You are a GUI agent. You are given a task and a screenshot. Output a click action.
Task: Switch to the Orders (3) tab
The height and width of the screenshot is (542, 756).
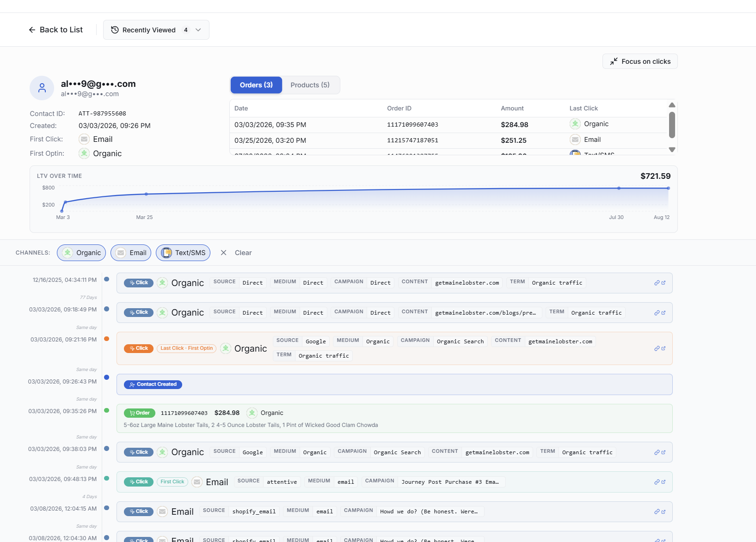256,85
